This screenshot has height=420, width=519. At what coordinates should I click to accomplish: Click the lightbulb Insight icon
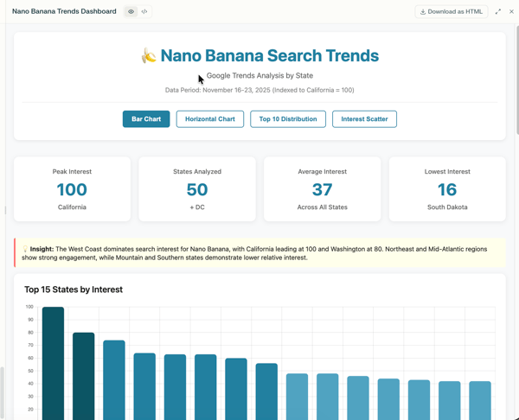(x=25, y=249)
